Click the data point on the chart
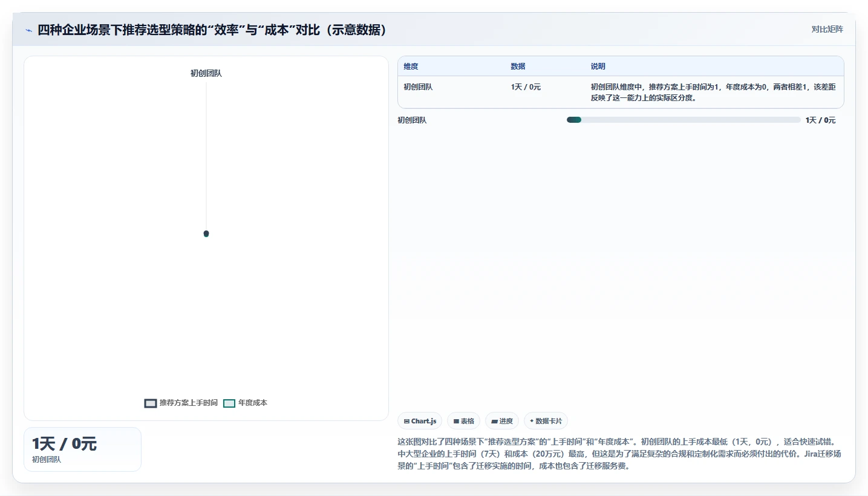Viewport: 868px width, 496px height. (206, 233)
